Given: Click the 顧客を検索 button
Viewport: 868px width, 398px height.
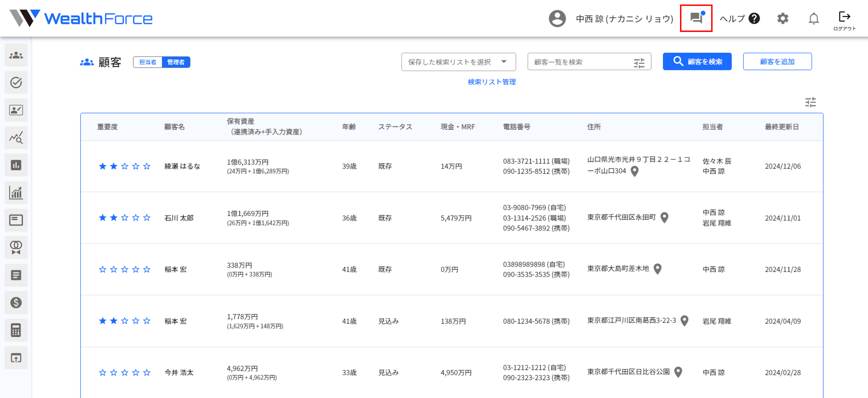Looking at the screenshot, I should (x=697, y=62).
